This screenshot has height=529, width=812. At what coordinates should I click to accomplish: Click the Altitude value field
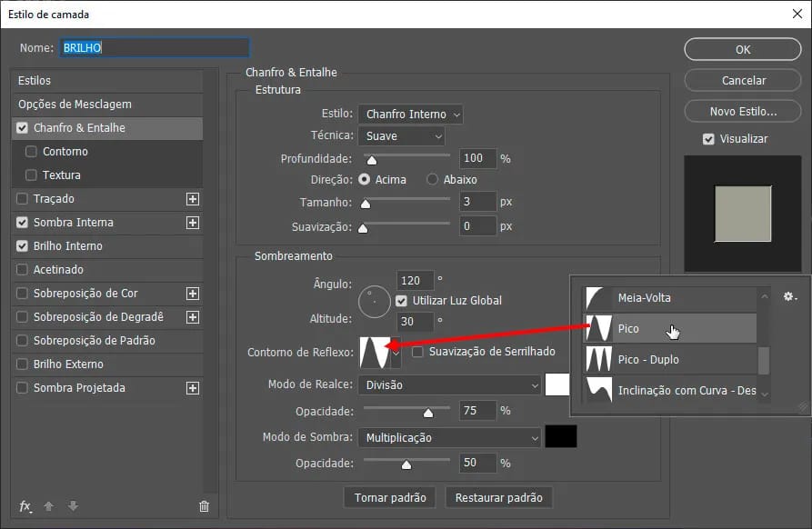point(415,322)
